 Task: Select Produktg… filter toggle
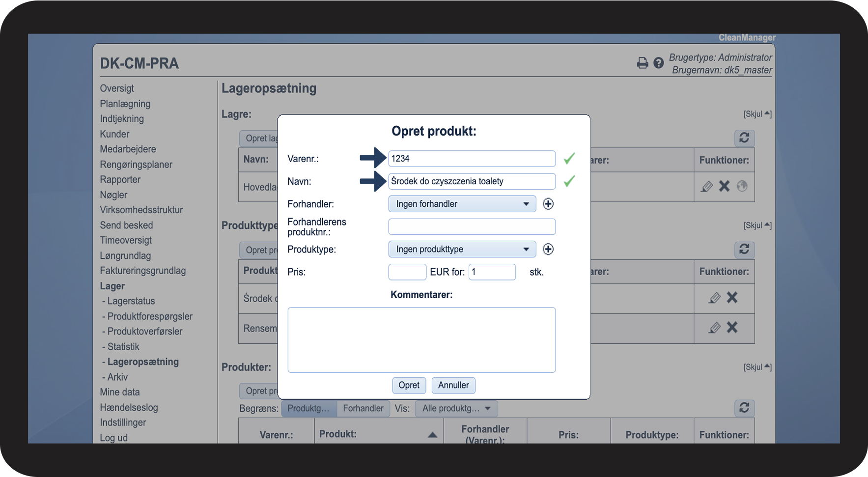click(309, 408)
